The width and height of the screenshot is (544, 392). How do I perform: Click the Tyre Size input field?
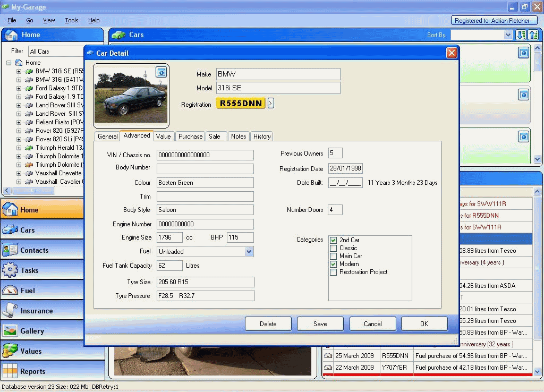(x=206, y=282)
